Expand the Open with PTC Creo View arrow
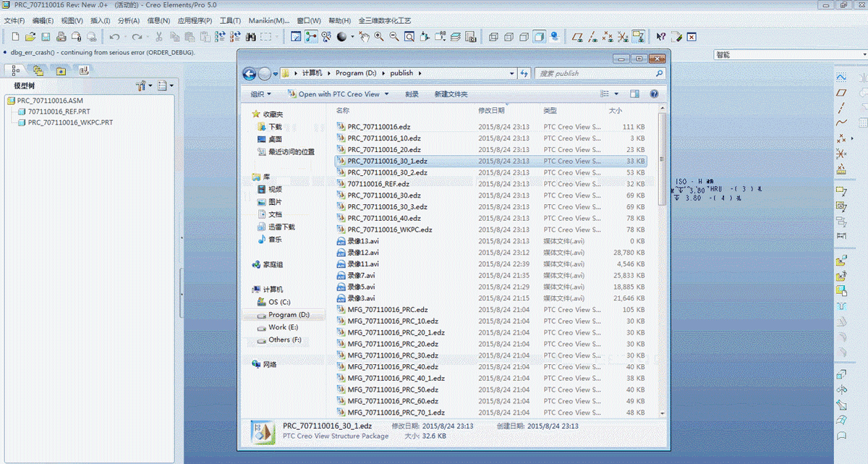 click(x=386, y=94)
